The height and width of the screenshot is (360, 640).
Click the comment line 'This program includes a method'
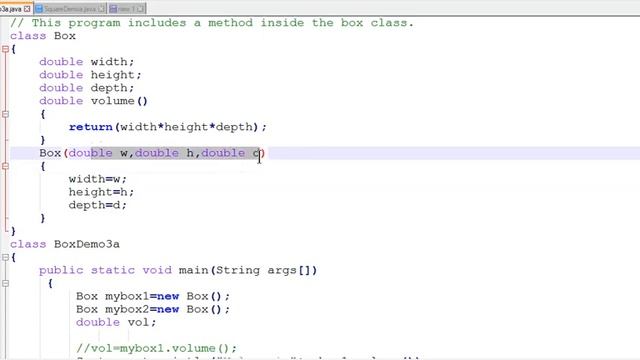212,23
